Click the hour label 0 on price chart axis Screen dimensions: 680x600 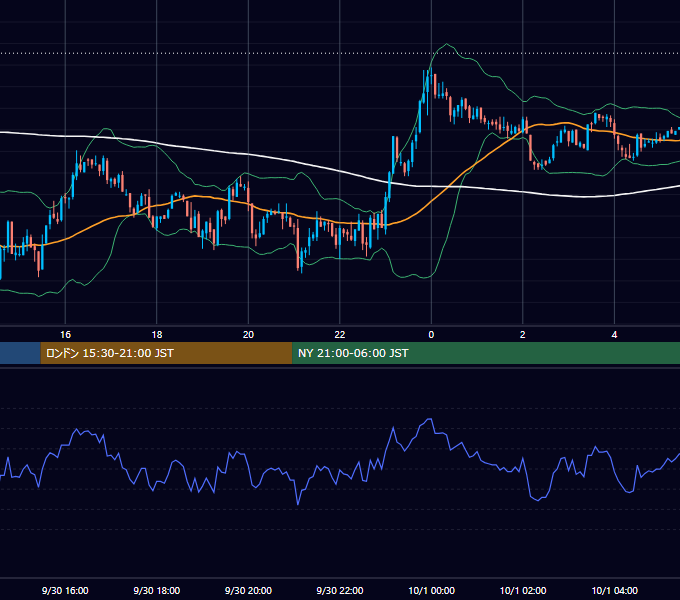(x=431, y=335)
